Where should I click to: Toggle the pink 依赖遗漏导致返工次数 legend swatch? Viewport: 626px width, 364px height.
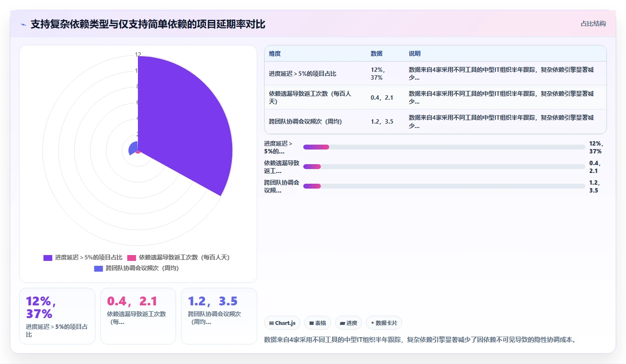(x=132, y=257)
